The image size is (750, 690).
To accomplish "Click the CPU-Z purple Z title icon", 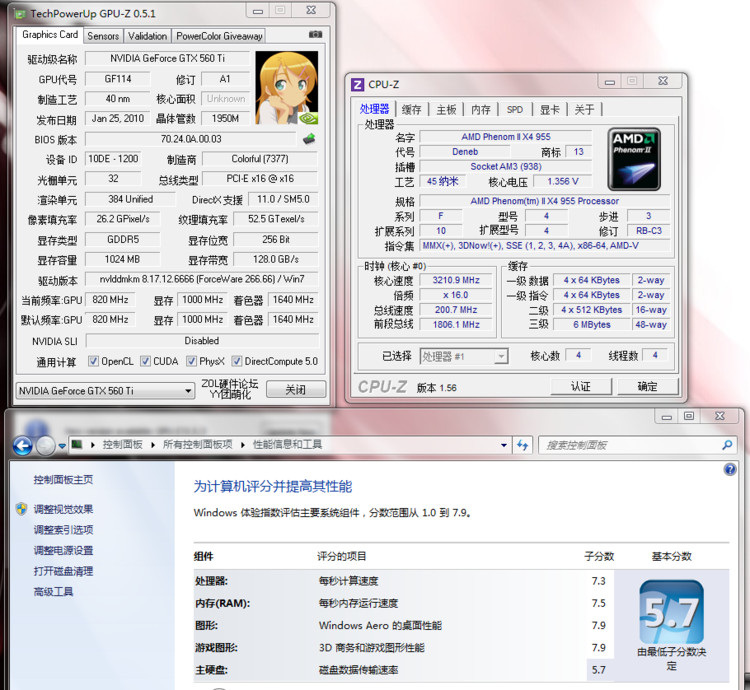I will tap(357, 85).
